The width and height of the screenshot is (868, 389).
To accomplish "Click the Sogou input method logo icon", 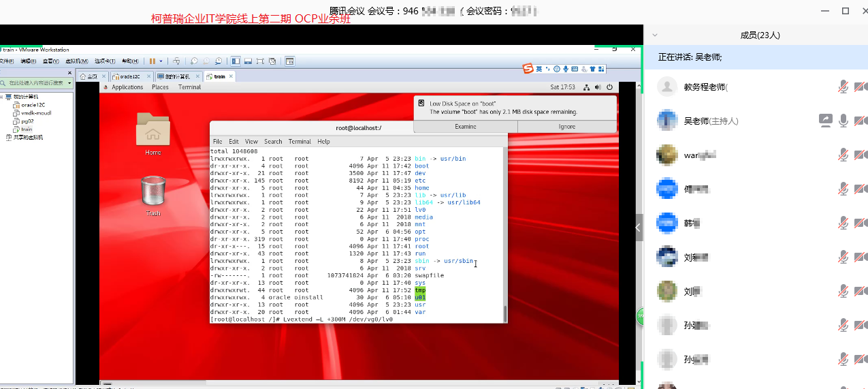I will (x=527, y=68).
